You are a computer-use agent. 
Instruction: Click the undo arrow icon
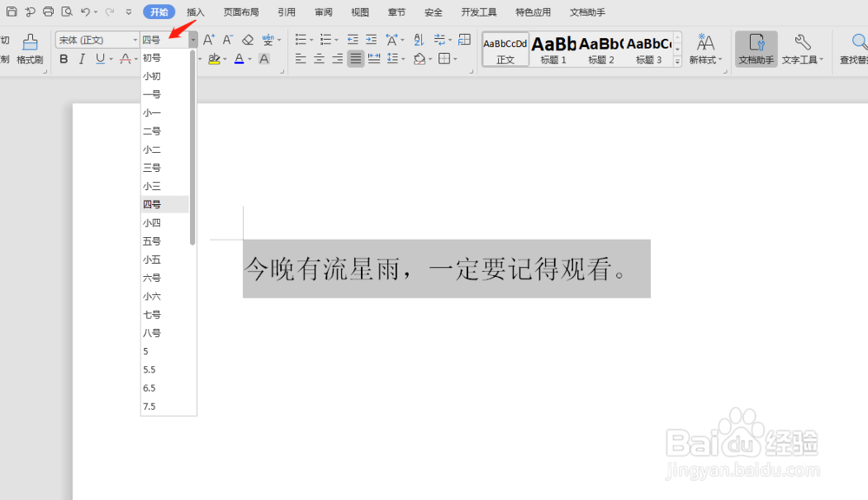pos(84,11)
